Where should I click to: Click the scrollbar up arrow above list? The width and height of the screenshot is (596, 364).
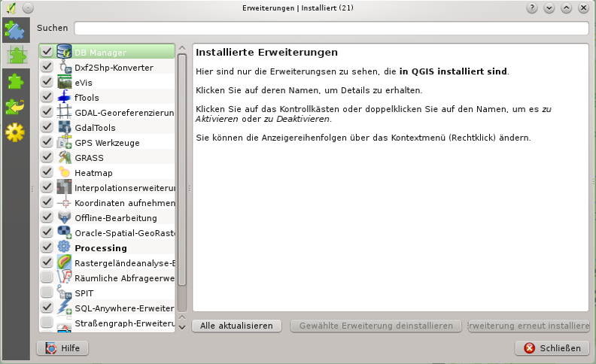tap(182, 48)
